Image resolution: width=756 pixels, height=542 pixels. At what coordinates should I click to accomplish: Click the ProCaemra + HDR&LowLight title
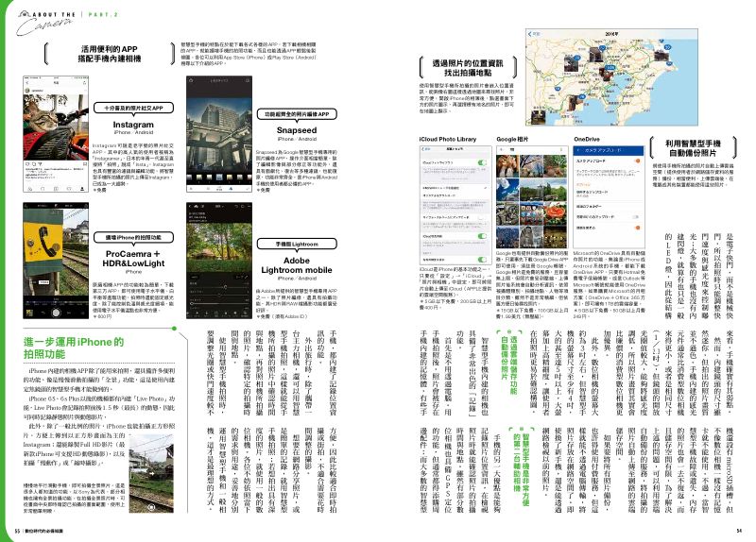pyautogui.click(x=133, y=259)
